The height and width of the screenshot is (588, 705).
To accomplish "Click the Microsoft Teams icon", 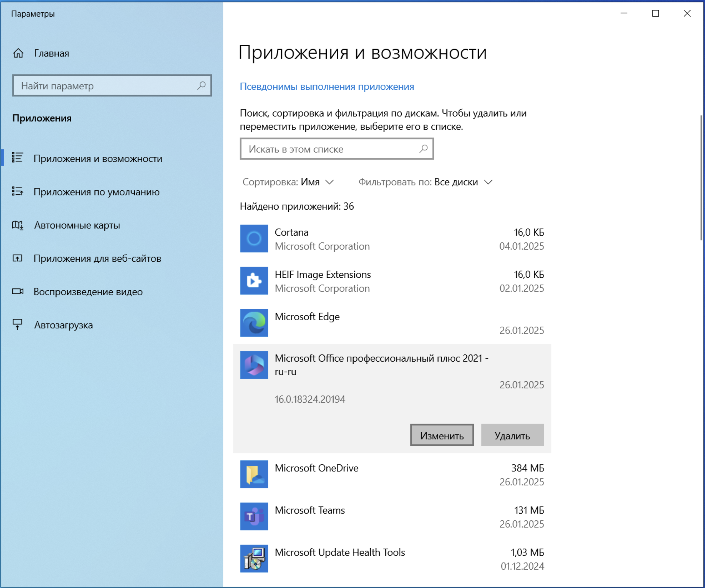I will click(x=254, y=516).
